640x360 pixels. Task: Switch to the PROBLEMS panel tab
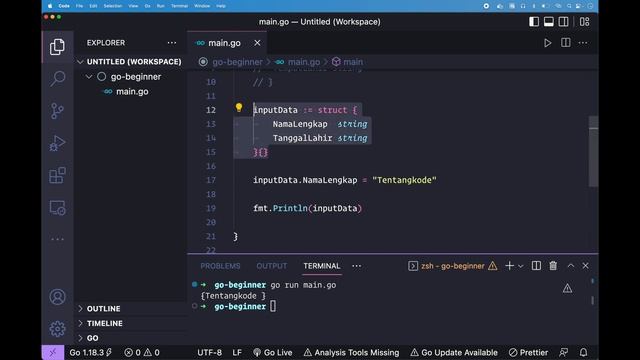coord(220,266)
